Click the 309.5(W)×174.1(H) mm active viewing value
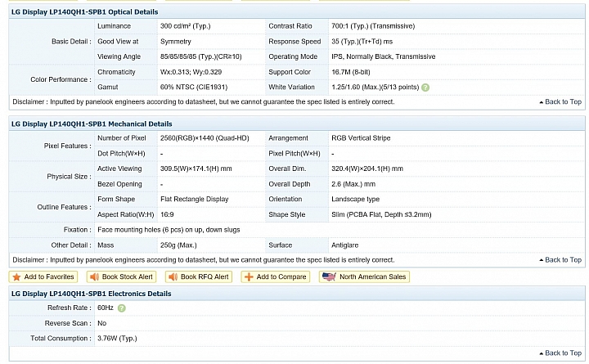This screenshot has width=589, height=364. click(x=196, y=169)
